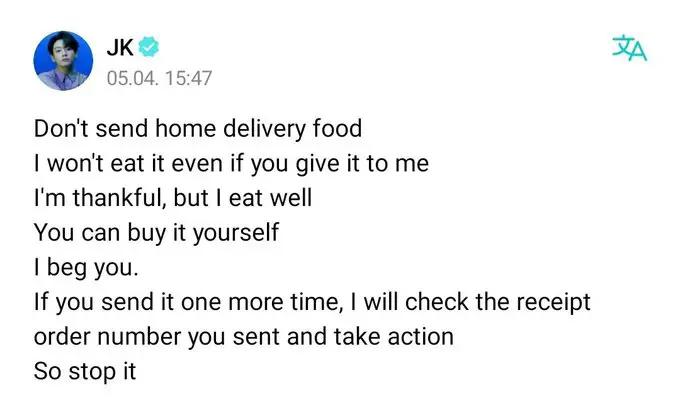Click the date "05.04." under the name
Image resolution: width=680 pixels, height=419 pixels.
click(x=133, y=79)
